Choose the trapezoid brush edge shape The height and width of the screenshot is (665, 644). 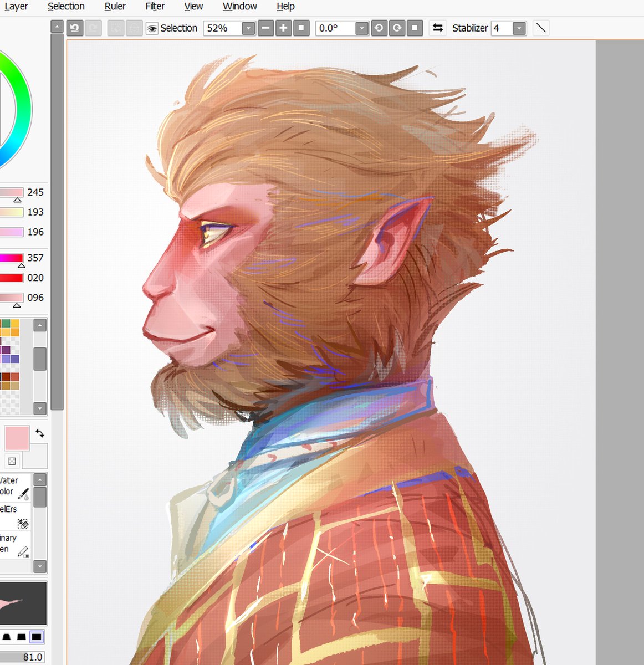tap(21, 637)
